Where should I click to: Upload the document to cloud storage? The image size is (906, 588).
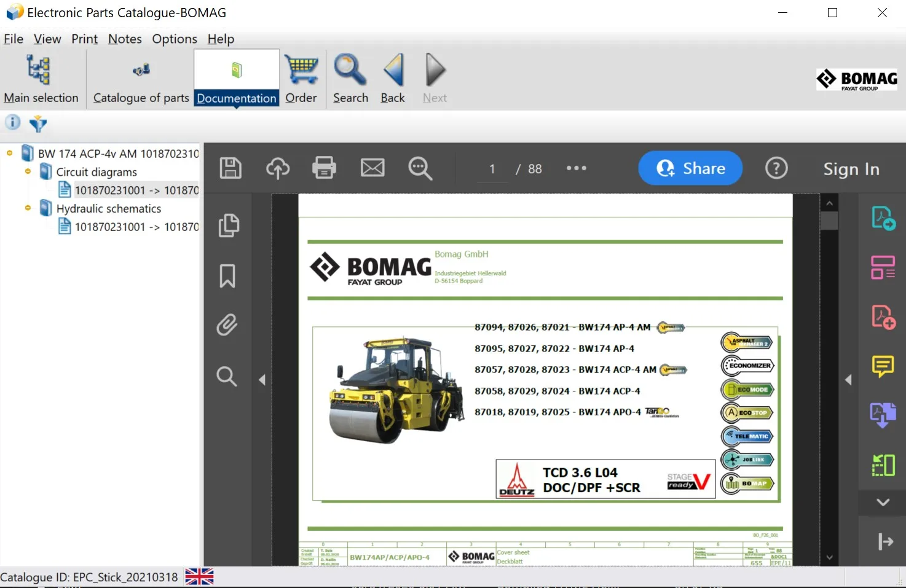277,168
